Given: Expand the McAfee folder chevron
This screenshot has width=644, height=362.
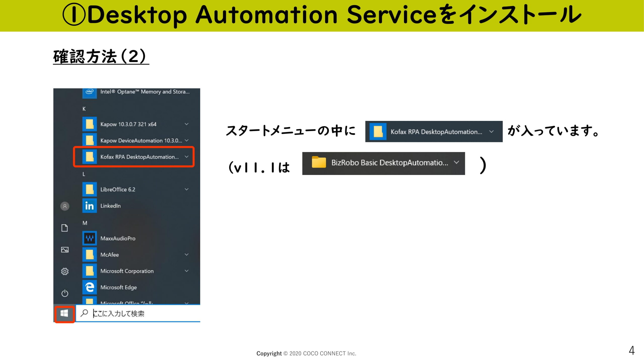Looking at the screenshot, I should tap(187, 254).
